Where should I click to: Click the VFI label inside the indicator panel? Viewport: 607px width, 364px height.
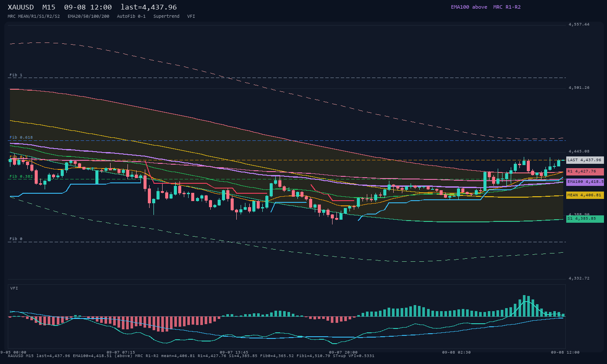(14, 288)
